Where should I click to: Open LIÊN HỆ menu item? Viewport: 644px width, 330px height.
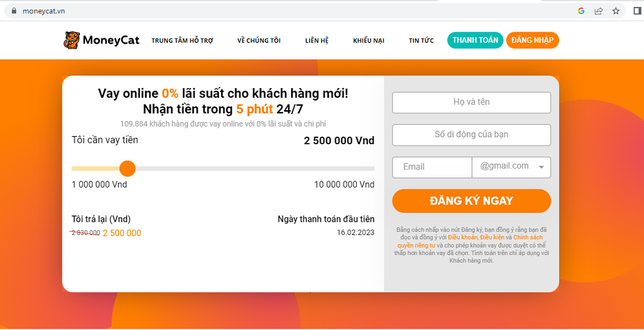click(x=317, y=41)
